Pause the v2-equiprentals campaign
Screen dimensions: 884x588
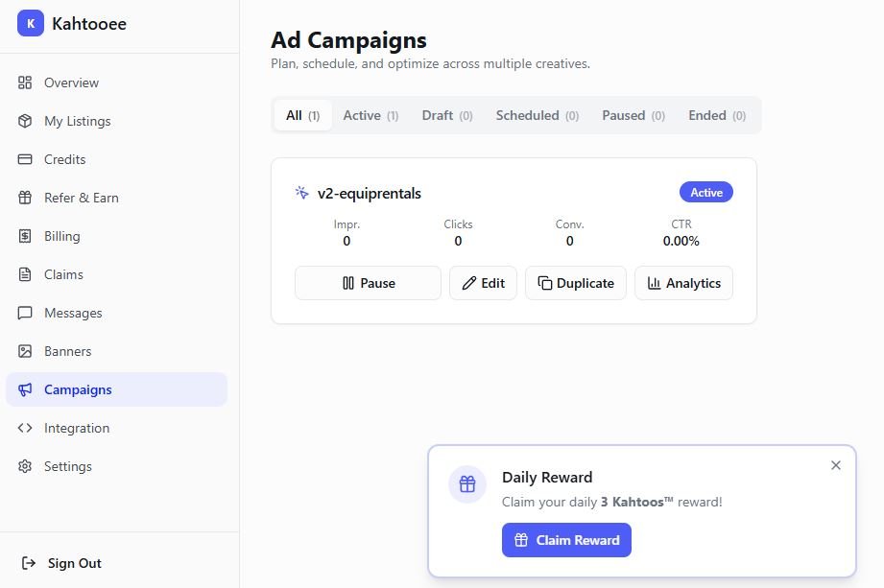coord(368,283)
